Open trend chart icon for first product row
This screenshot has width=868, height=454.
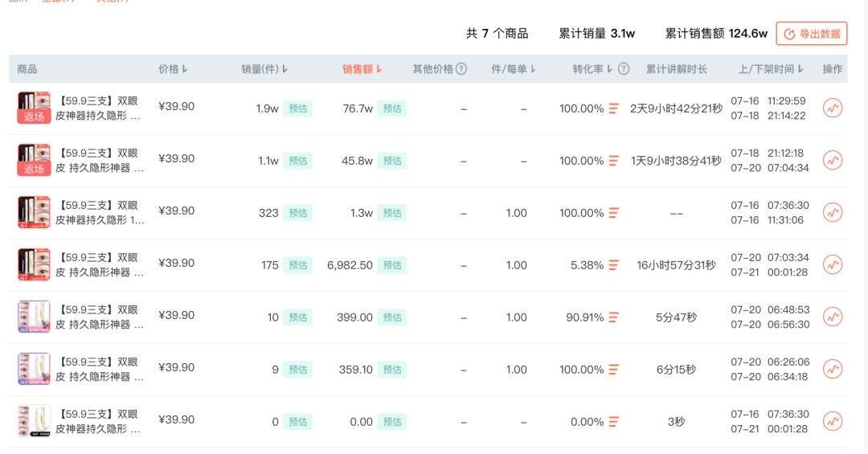pyautogui.click(x=832, y=108)
